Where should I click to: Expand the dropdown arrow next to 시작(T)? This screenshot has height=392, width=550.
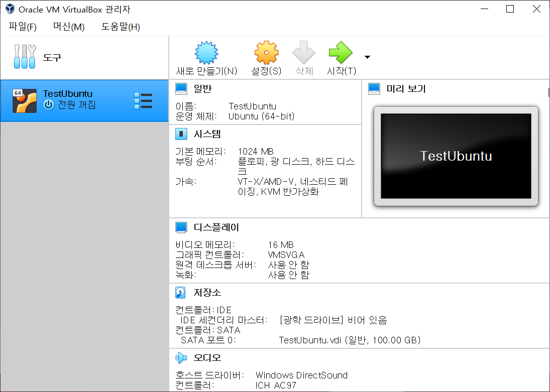pos(367,57)
